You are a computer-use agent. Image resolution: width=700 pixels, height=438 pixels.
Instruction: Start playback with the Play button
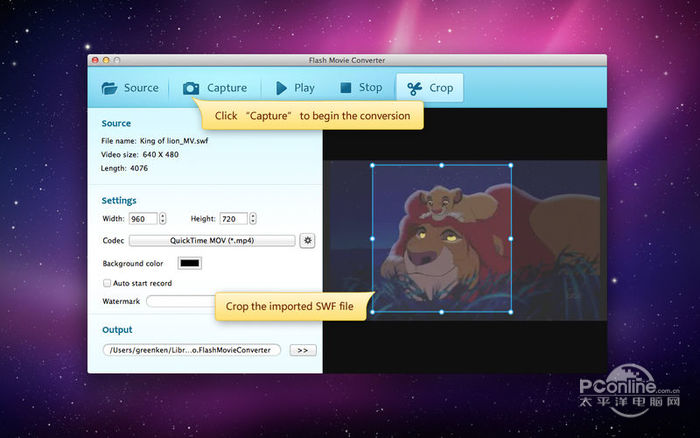pos(295,88)
